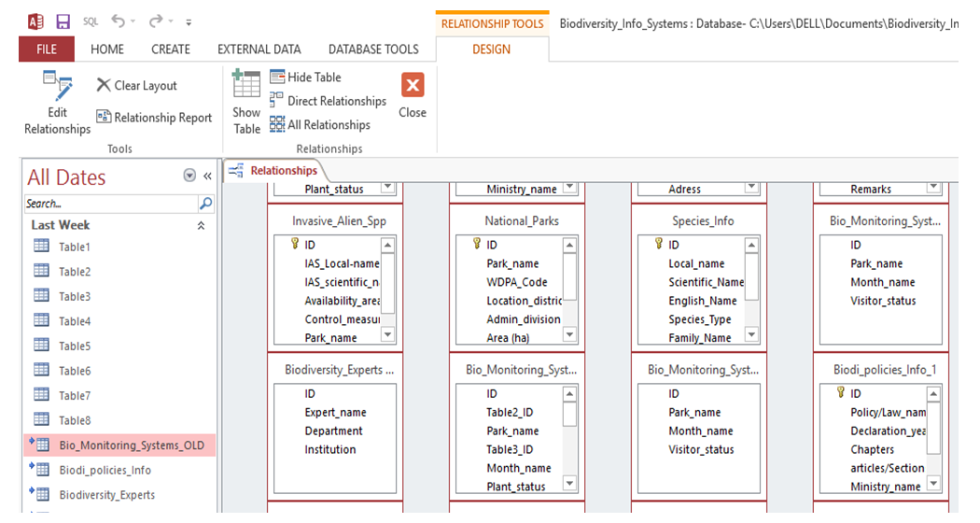The height and width of the screenshot is (523, 980).
Task: Collapse the navigation pane with the double chevron
Action: 207,177
